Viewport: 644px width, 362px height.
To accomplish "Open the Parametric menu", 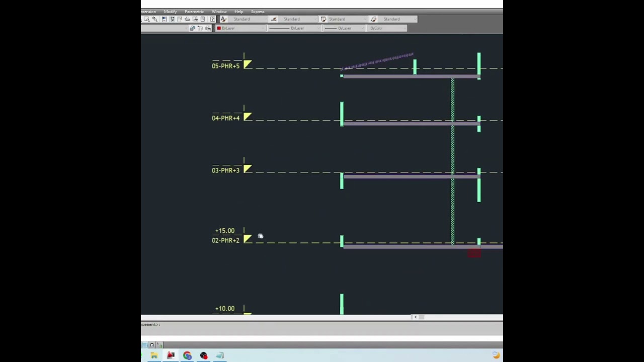I will click(194, 12).
